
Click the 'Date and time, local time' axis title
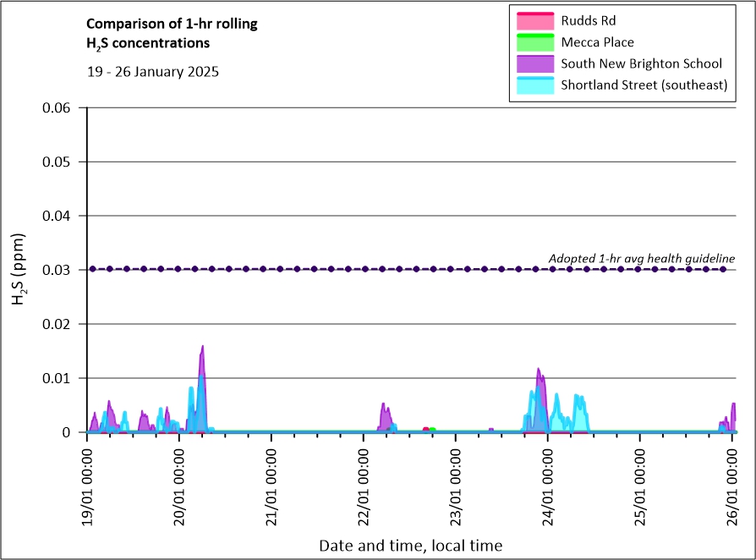click(x=410, y=546)
